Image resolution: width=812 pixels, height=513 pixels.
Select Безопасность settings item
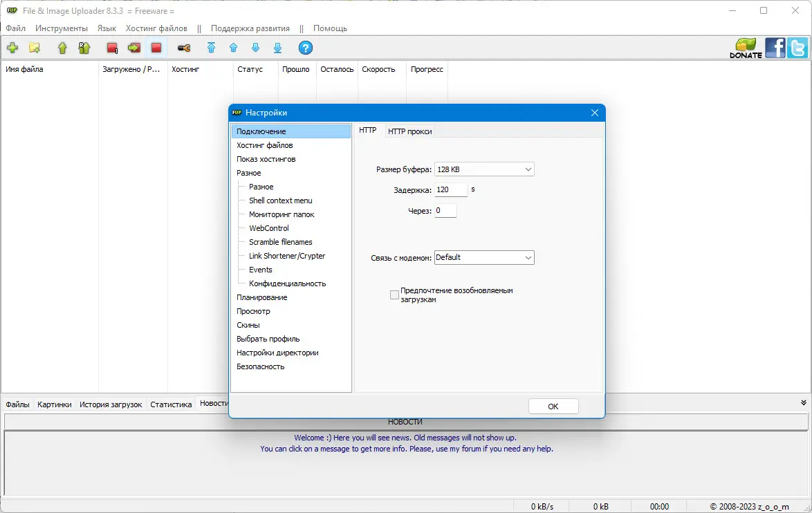point(261,366)
